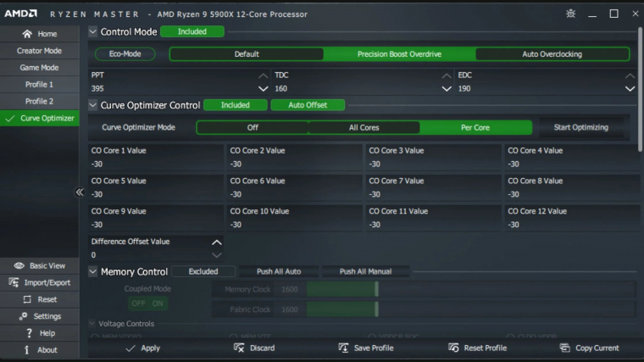Click the Import/Export icon
This screenshot has height=362, width=644.
(14, 282)
